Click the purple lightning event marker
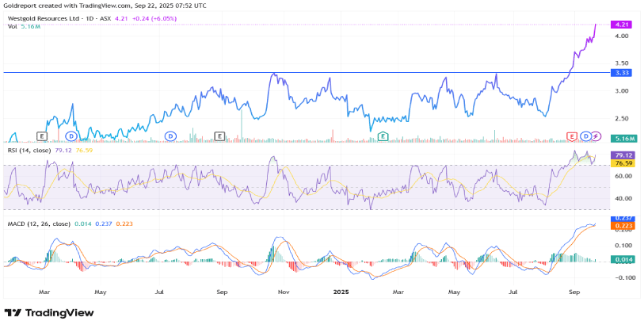This screenshot has height=321, width=644. coord(596,136)
